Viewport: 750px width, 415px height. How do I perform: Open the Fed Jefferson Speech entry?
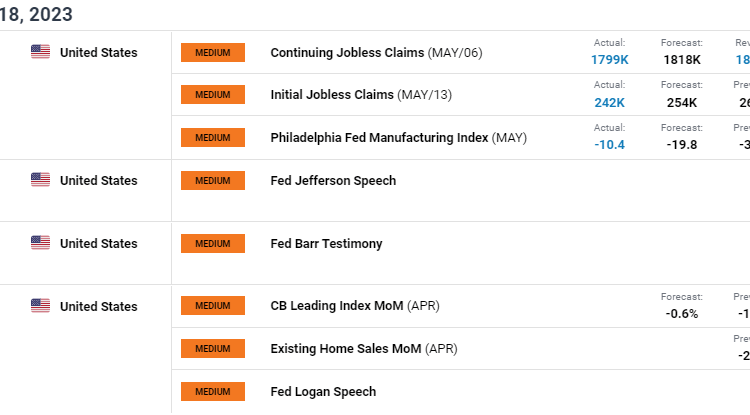click(x=333, y=180)
